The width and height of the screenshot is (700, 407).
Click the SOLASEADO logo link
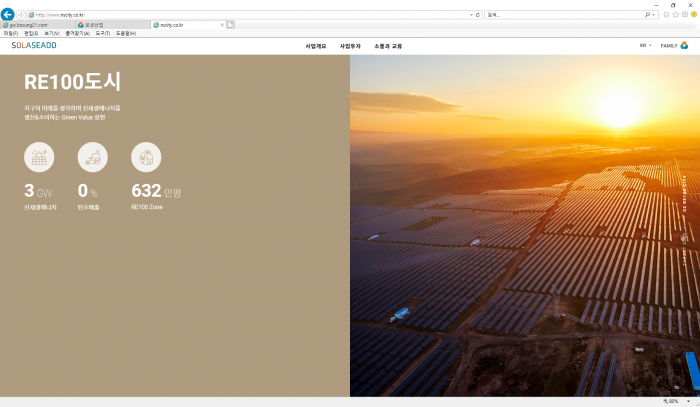[34, 46]
